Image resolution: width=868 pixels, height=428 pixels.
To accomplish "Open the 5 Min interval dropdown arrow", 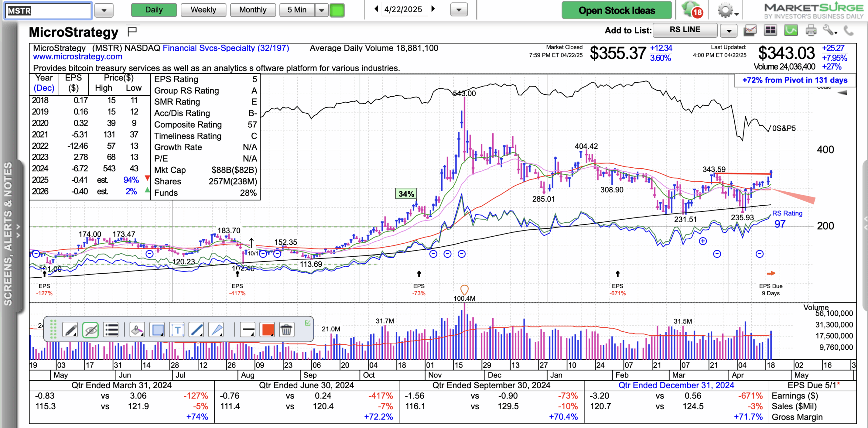I will pos(321,10).
